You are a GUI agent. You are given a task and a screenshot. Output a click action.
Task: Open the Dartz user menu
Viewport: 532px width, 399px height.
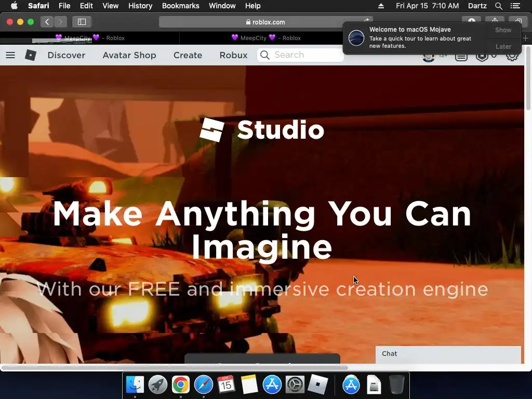477,6
